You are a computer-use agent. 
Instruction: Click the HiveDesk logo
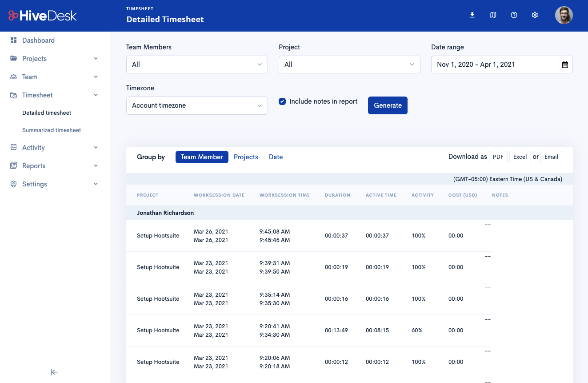click(43, 16)
